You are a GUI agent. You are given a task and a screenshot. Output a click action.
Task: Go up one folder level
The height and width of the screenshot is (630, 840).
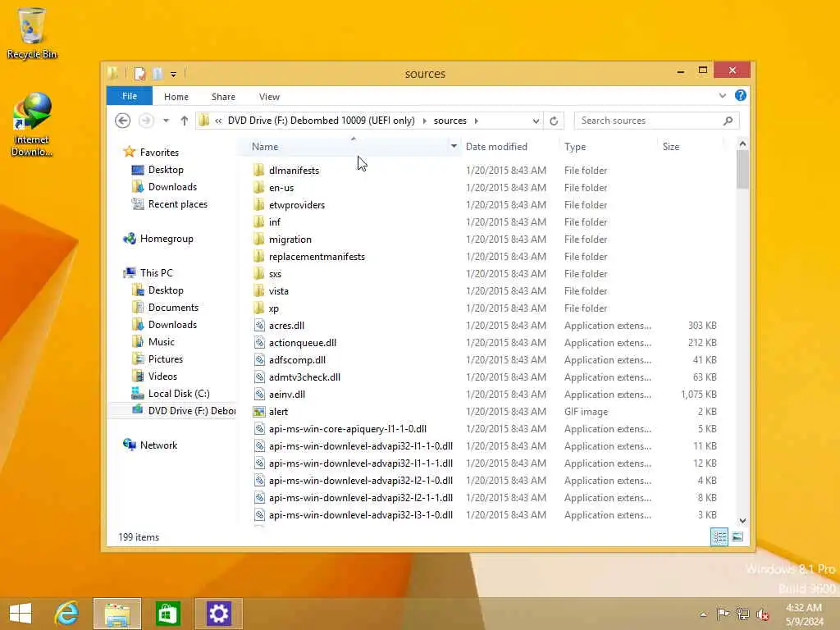185,121
